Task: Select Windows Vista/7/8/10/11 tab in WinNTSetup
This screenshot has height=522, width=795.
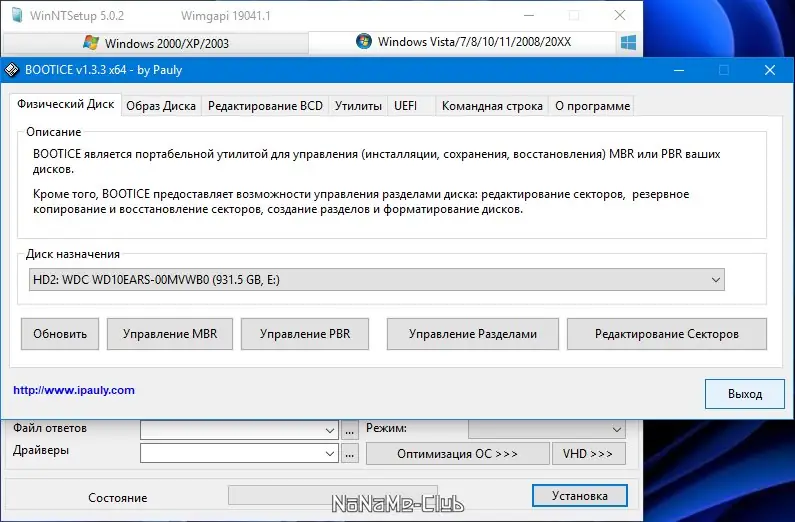Action: coord(462,42)
